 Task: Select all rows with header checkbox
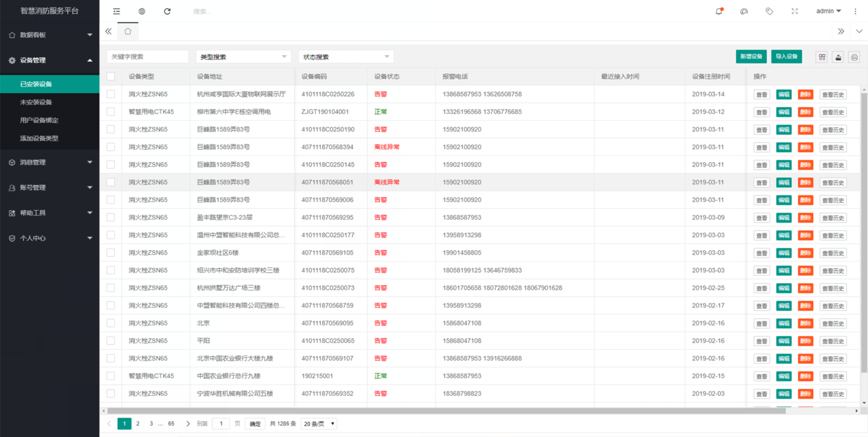(111, 77)
